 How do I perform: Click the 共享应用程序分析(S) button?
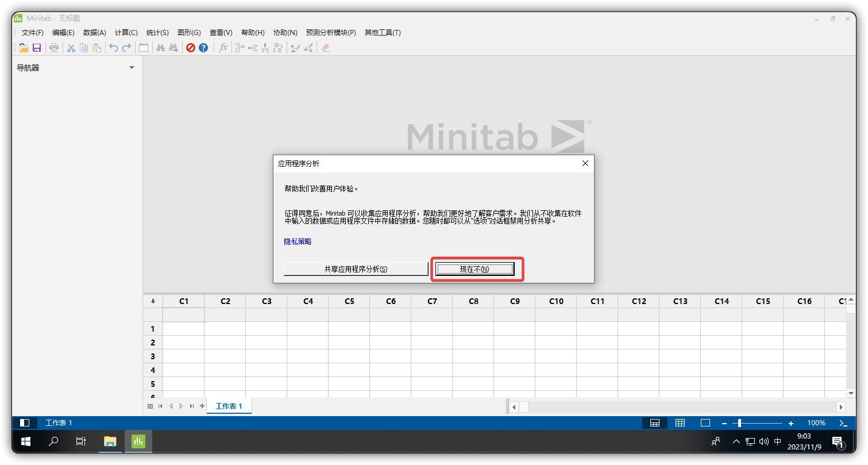tap(356, 269)
